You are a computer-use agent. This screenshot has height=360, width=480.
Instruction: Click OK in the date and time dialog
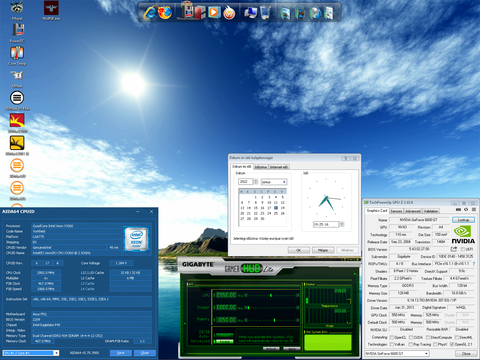[x=299, y=250]
